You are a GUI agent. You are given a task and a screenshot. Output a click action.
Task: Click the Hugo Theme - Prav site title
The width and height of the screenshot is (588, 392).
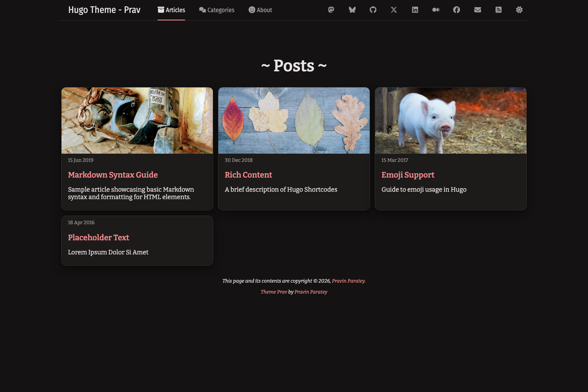click(104, 10)
